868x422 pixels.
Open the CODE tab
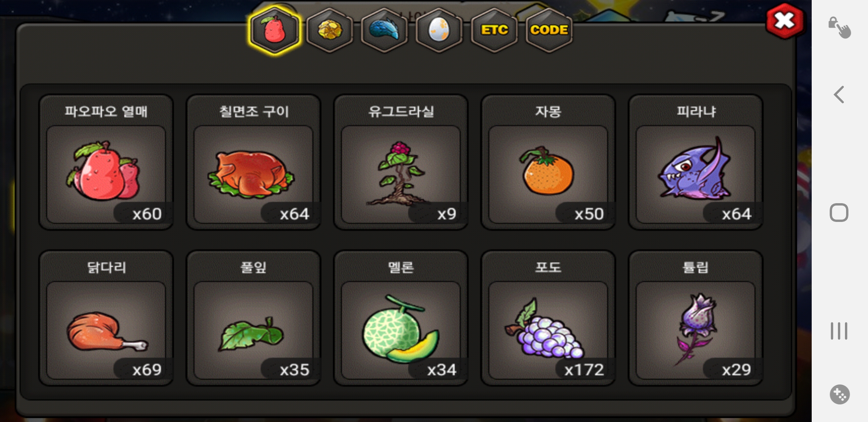[549, 30]
